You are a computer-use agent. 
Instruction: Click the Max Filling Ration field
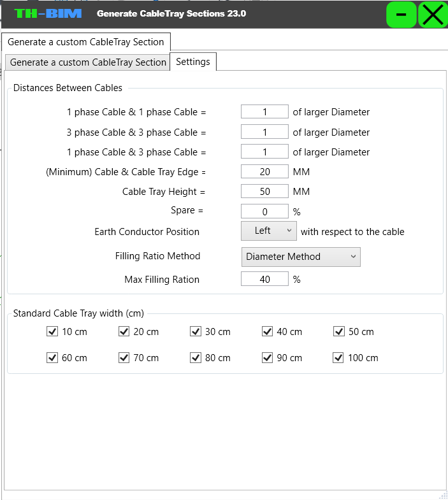coord(264,279)
